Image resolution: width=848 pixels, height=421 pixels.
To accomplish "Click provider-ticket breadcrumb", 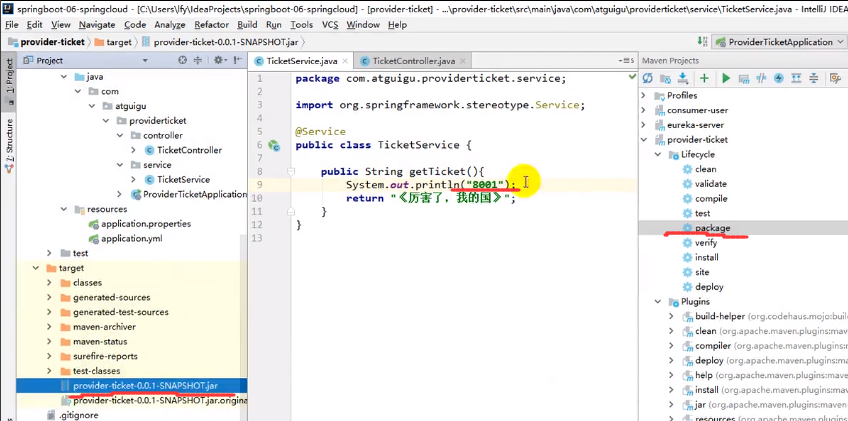I will pos(47,42).
